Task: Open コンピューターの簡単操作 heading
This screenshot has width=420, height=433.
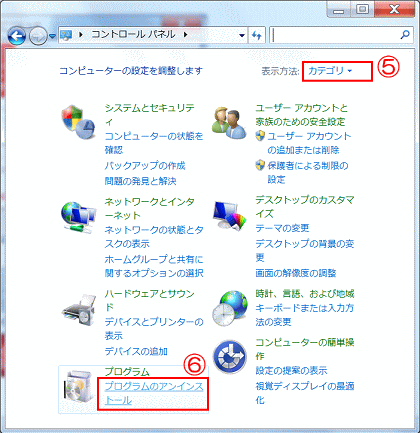Action: (305, 349)
